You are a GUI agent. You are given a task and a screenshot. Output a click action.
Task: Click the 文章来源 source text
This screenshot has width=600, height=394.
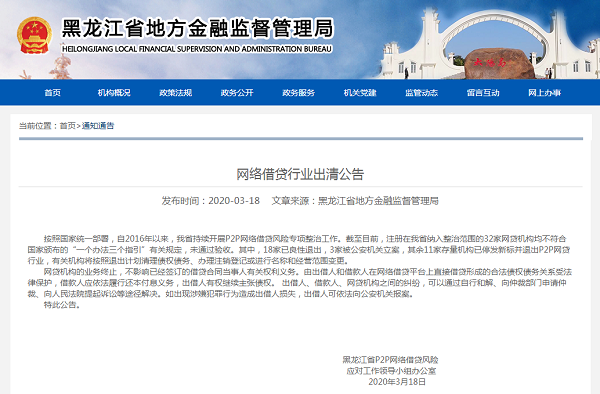[x=355, y=200]
